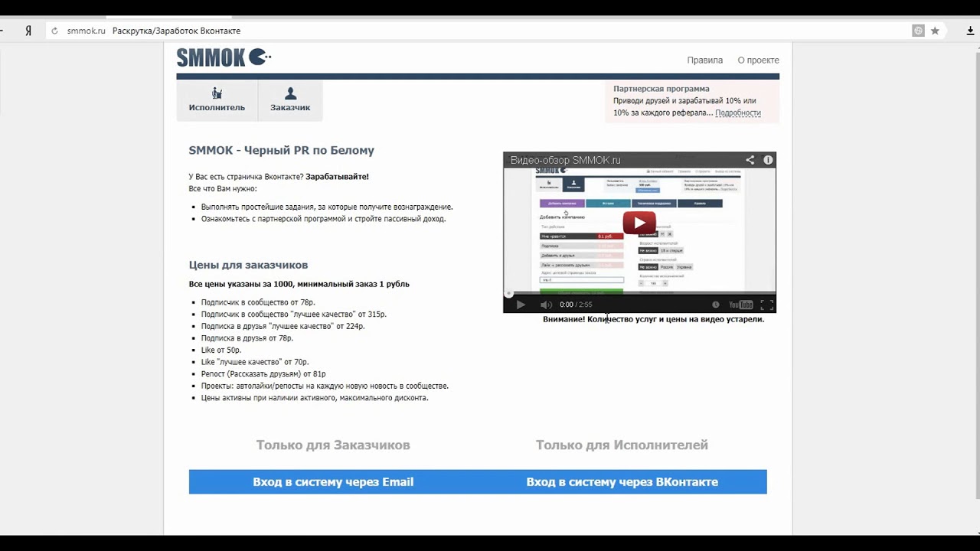
Task: Open video on YouTube via logo
Action: 740,305
